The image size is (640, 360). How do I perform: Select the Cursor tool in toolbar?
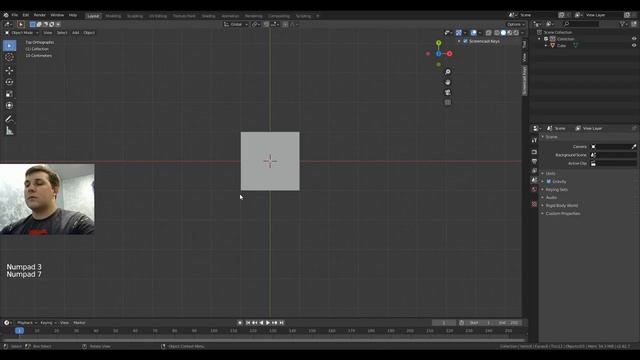click(9, 58)
